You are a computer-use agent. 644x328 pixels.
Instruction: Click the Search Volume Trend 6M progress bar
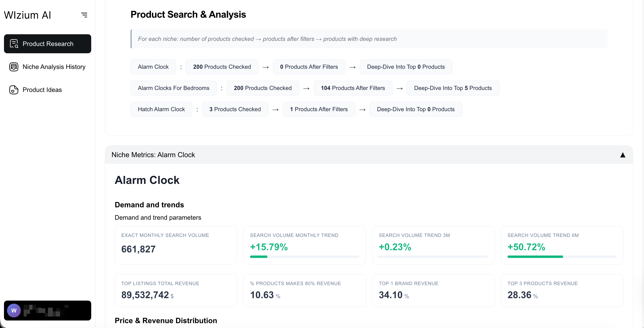[562, 257]
